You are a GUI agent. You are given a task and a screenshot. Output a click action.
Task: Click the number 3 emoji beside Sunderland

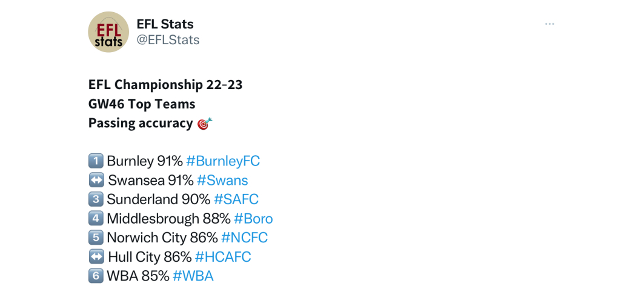coord(96,199)
